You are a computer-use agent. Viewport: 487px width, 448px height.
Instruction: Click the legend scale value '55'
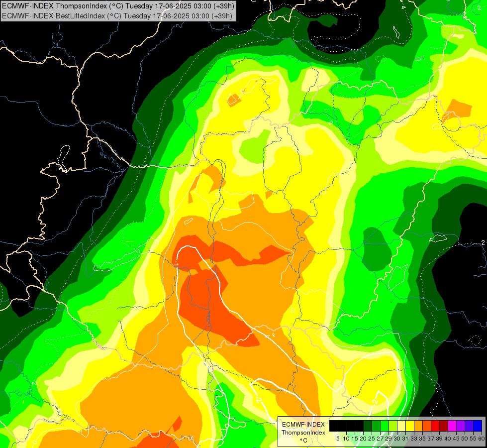[x=473, y=439]
